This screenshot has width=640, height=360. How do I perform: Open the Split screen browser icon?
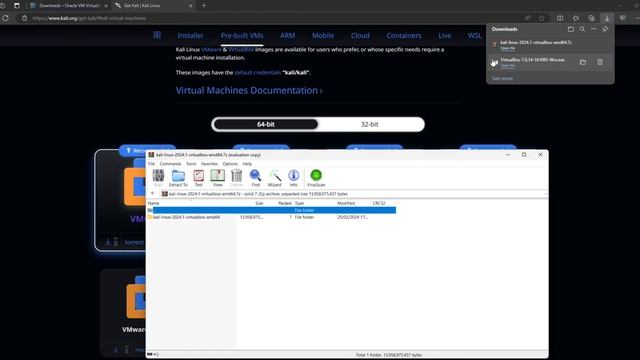pyautogui.click(x=560, y=18)
